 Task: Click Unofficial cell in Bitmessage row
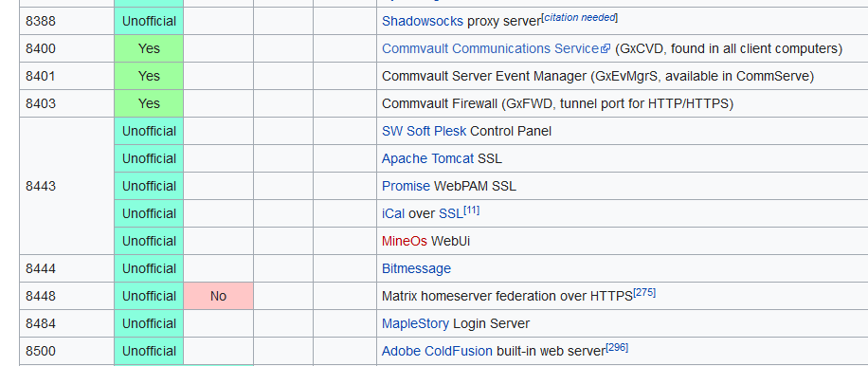click(149, 268)
